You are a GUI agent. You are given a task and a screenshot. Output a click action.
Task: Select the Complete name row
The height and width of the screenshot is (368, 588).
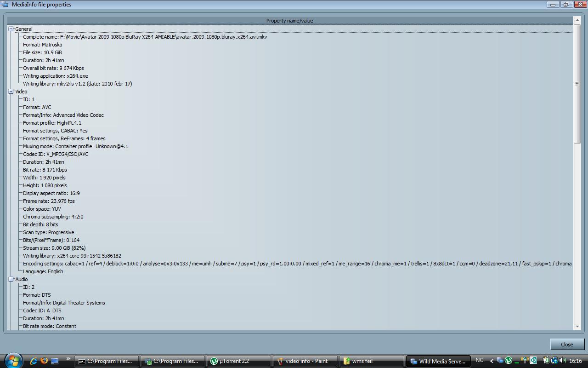[145, 37]
